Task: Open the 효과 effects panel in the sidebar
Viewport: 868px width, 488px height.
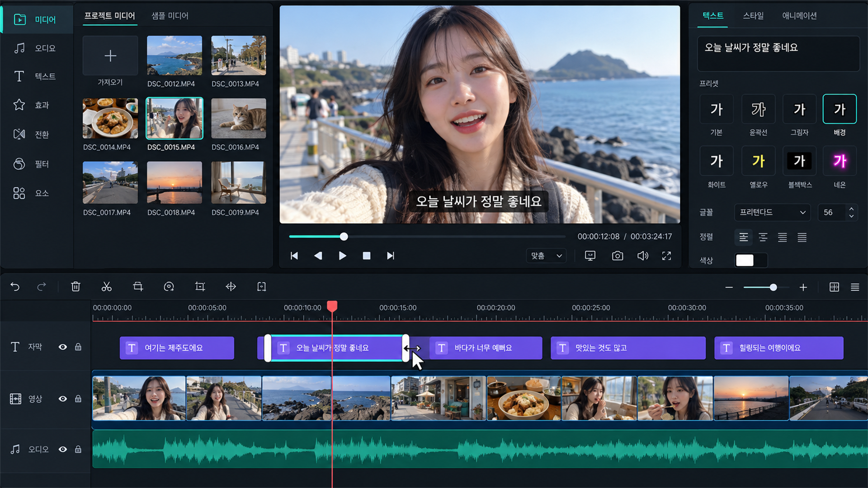Action: (x=36, y=105)
